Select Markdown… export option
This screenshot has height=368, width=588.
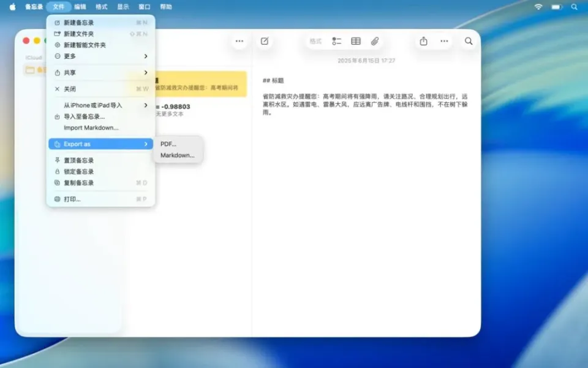tap(178, 156)
